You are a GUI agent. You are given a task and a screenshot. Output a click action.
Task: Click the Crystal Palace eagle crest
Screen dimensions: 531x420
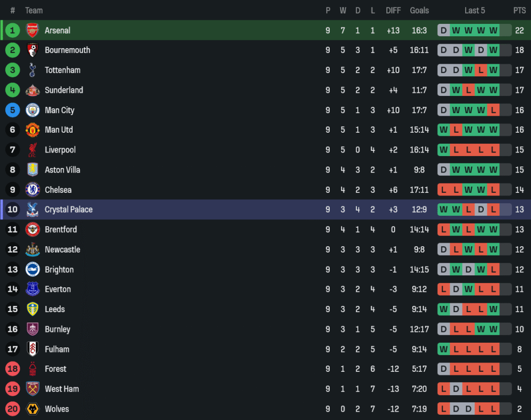point(33,209)
